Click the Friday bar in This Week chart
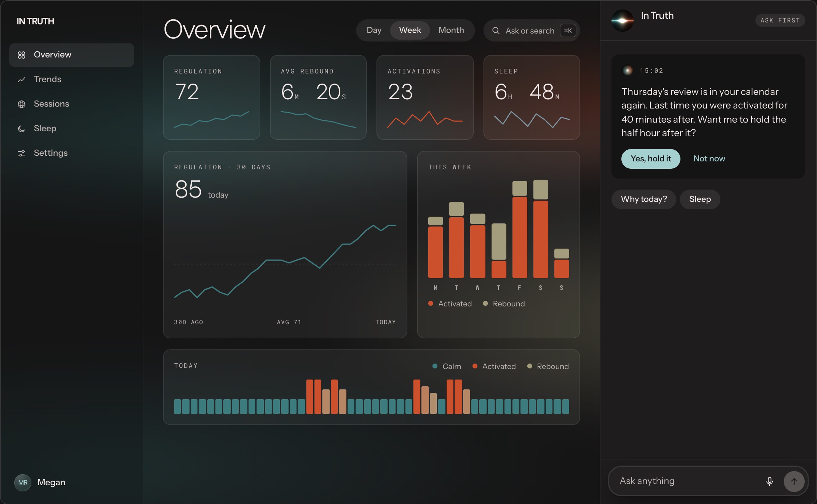The width and height of the screenshot is (817, 504). point(519,230)
